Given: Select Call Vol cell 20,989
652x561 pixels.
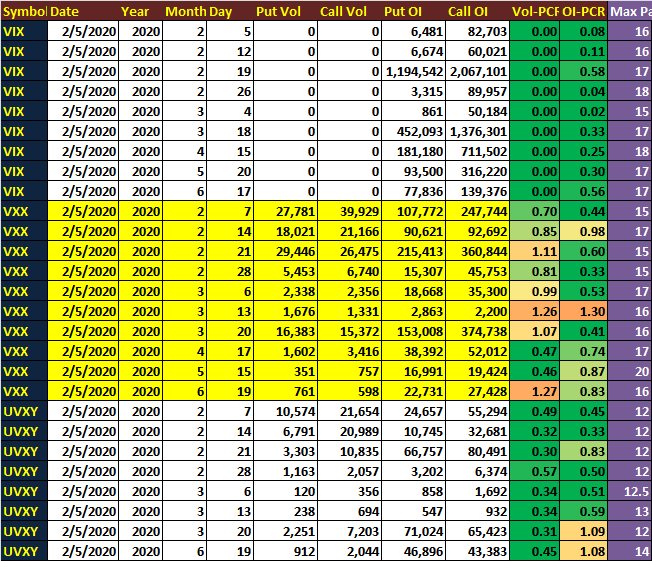Looking at the screenshot, I should [350, 431].
